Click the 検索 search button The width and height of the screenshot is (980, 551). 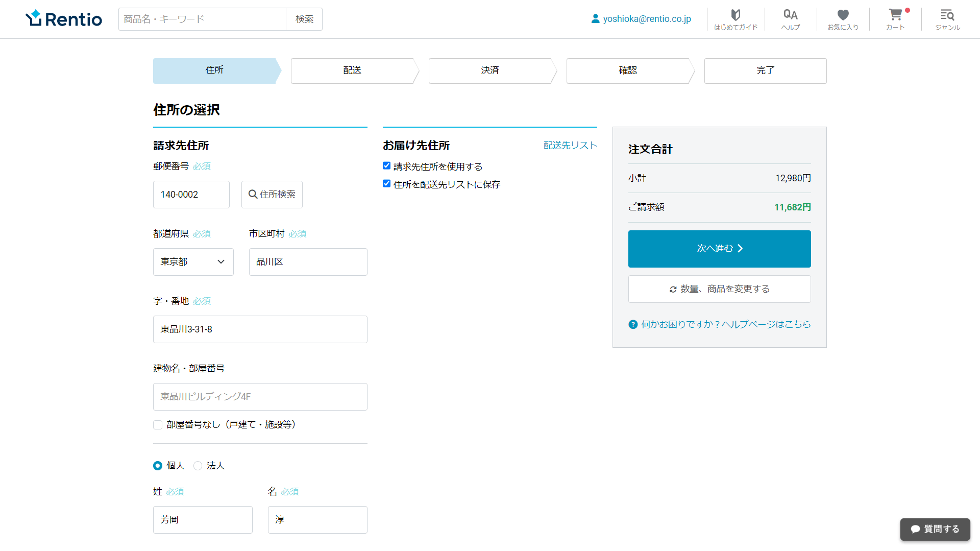coord(304,19)
